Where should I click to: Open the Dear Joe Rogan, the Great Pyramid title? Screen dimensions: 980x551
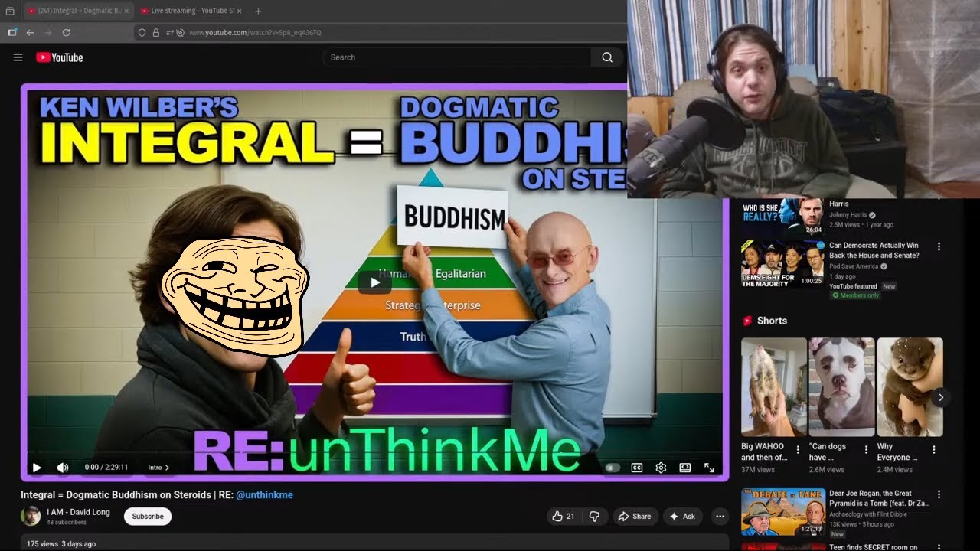coord(881,498)
